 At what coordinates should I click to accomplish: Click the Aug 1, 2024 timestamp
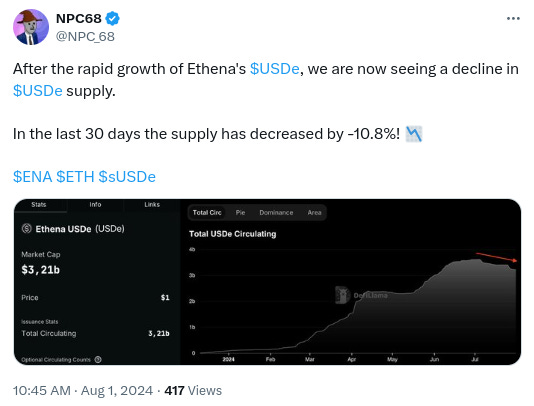pos(117,390)
